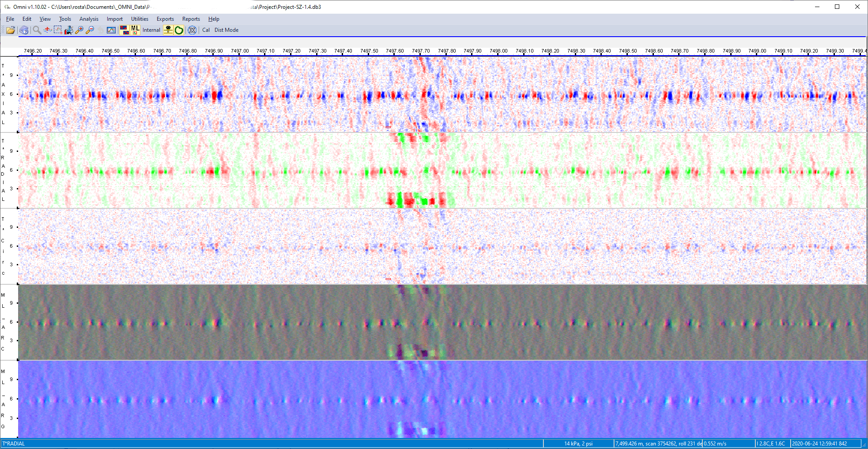Open the Utilities menu
The height and width of the screenshot is (449, 868).
[140, 19]
